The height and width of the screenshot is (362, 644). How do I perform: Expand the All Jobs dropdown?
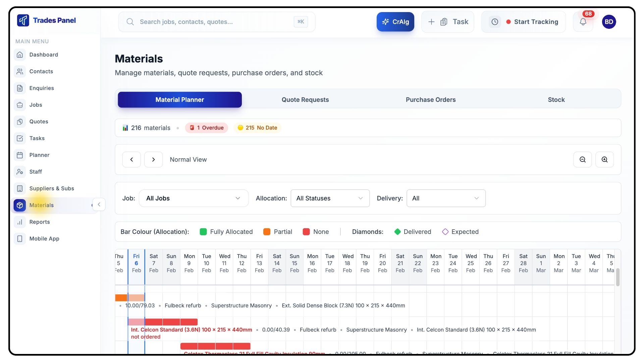(x=194, y=198)
